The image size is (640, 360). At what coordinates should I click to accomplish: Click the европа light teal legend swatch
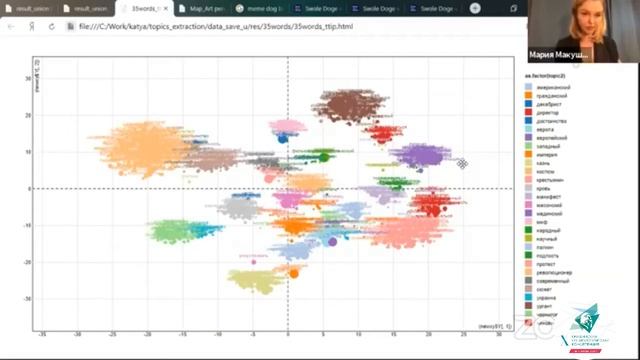528,129
